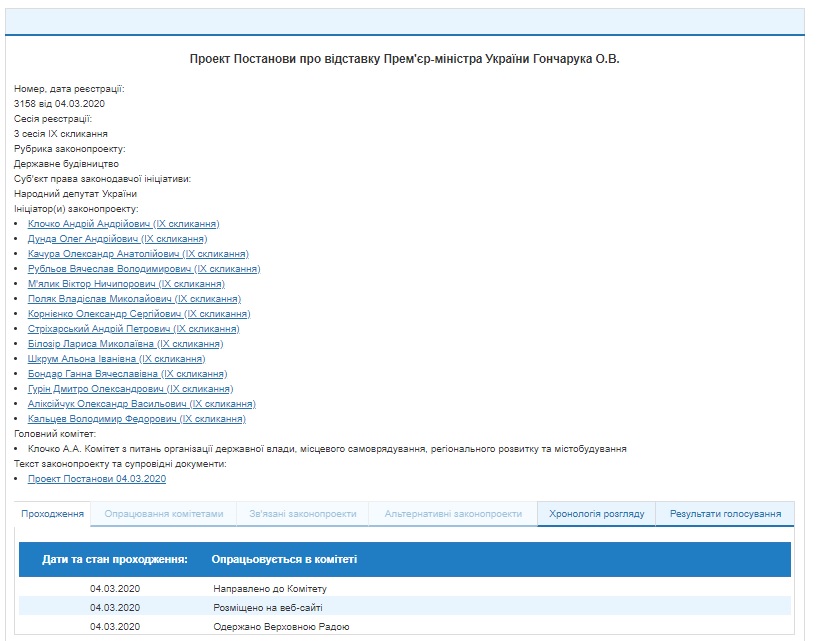
Task: Open М'ялик Віктор Ничипорович link
Action: coord(126,283)
